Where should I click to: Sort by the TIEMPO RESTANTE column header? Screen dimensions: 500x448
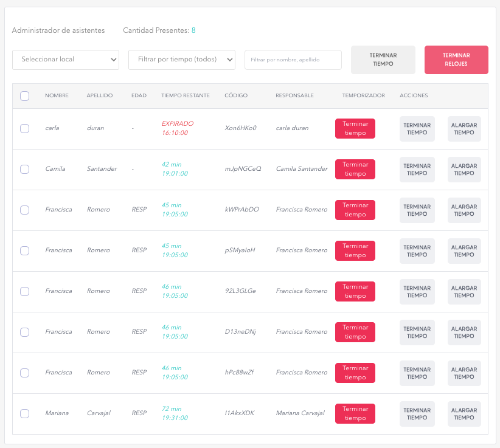click(186, 95)
